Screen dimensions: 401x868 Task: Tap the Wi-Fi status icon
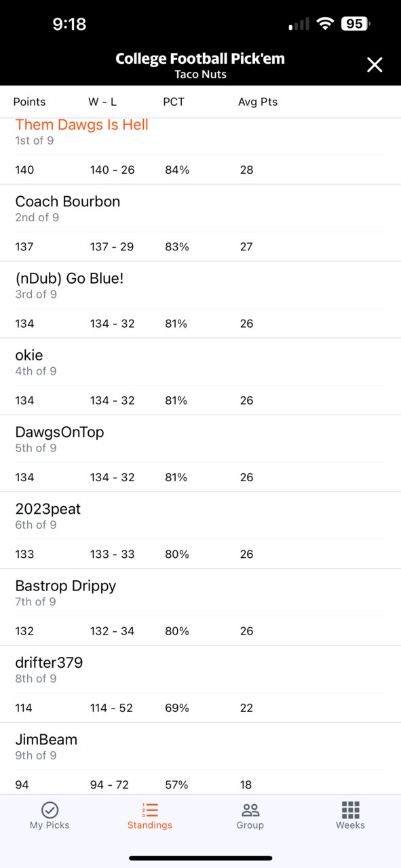pos(326,24)
